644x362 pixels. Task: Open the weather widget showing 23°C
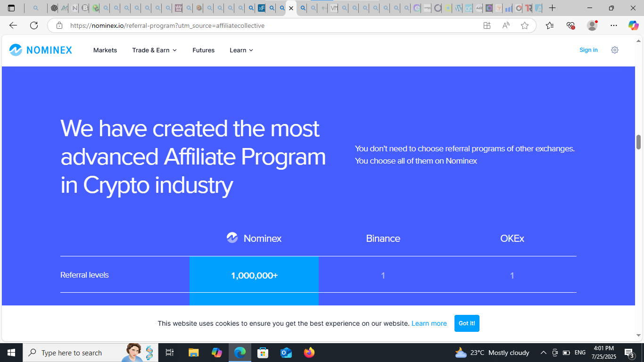tap(492, 353)
